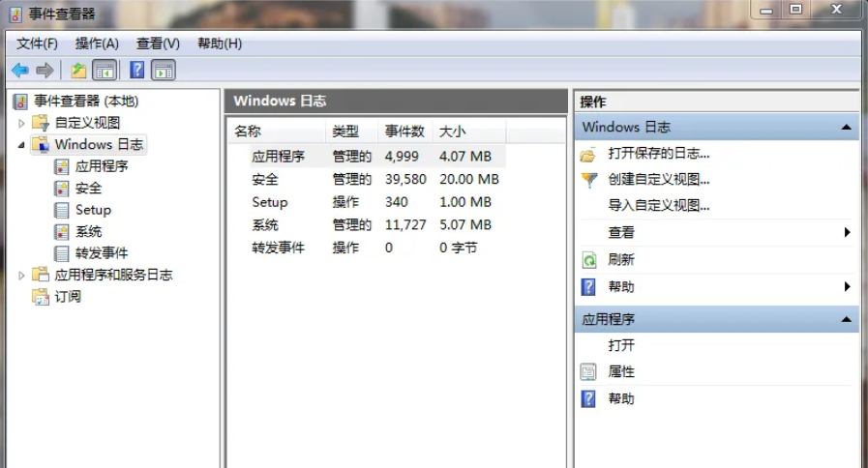Click 打开 under the 应用程序 actions section

621,346
